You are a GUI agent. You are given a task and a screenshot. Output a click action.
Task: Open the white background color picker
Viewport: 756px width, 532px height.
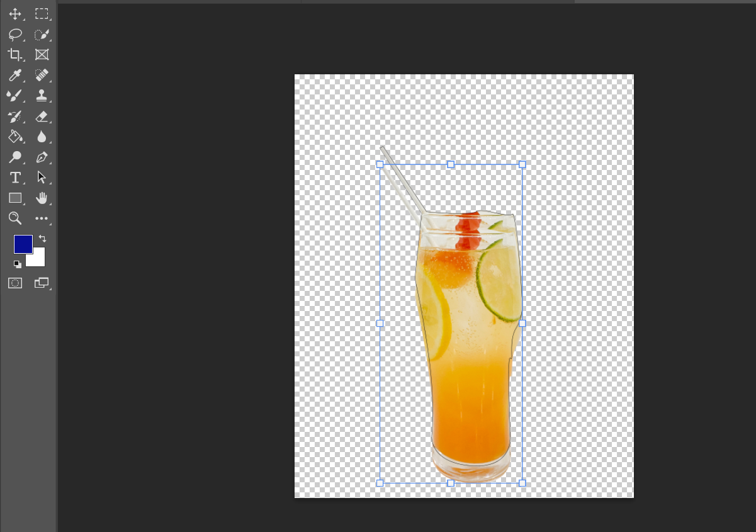pos(38,259)
